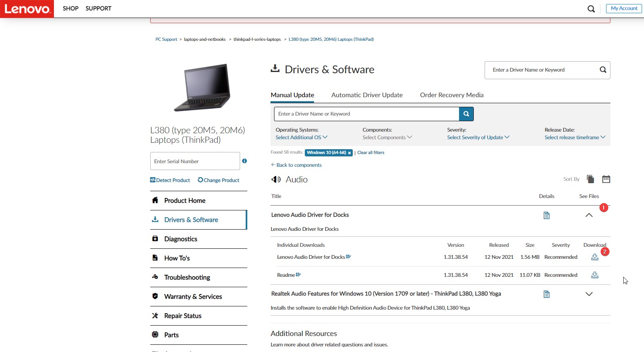The image size is (644, 352).
Task: Open the SUPPORT menu
Action: tap(98, 8)
